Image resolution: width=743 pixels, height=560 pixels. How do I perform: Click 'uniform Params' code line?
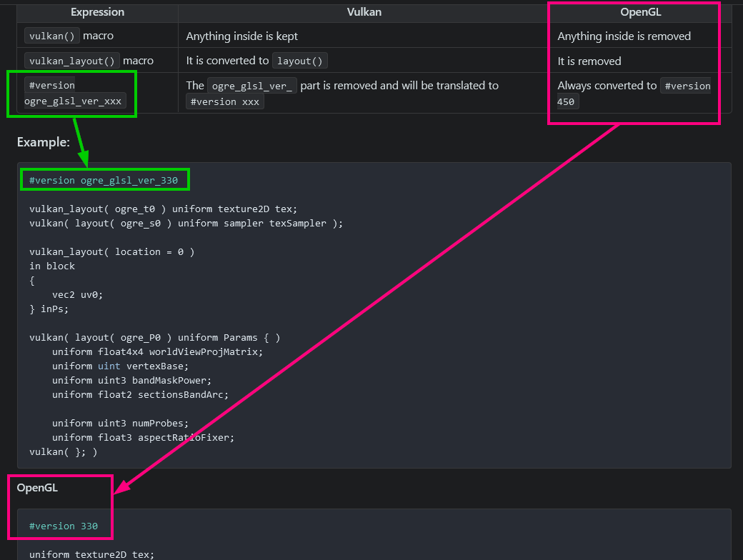pyautogui.click(x=154, y=337)
